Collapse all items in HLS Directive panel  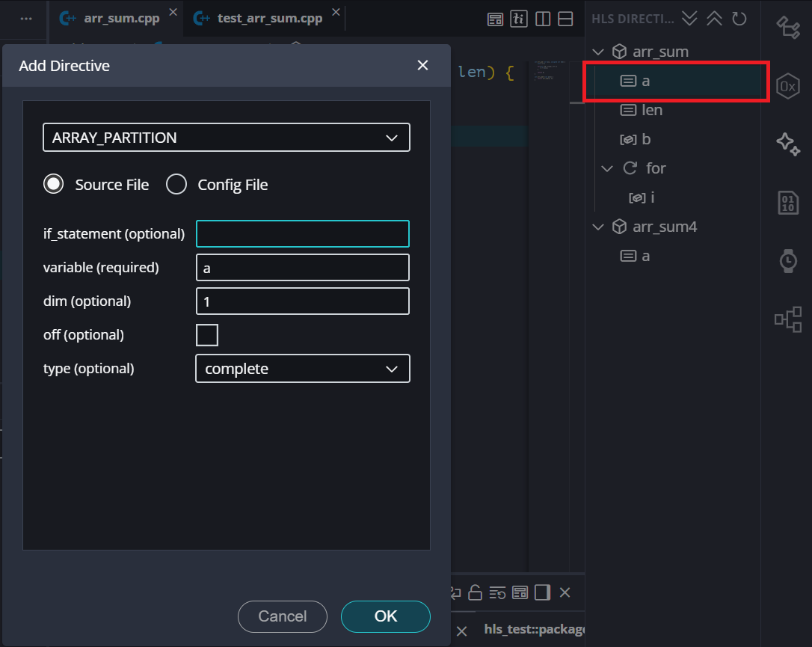tap(714, 19)
